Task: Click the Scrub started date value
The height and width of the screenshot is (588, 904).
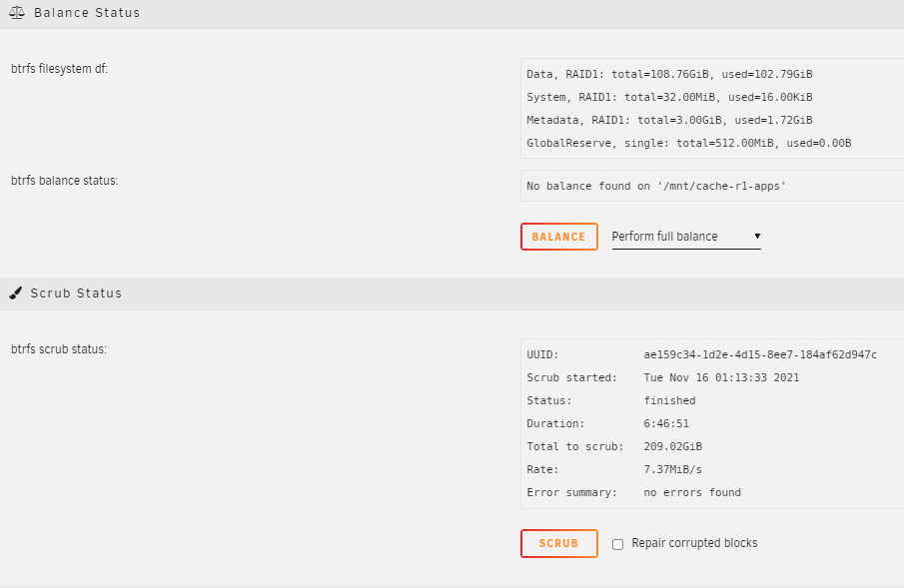Action: tap(721, 378)
